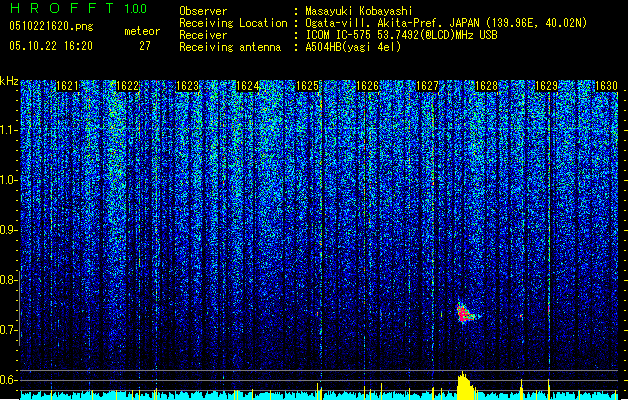Viewport: 629px width, 400px height.
Task: Select observer name Masayuki Kobayashi
Action: 359,11
